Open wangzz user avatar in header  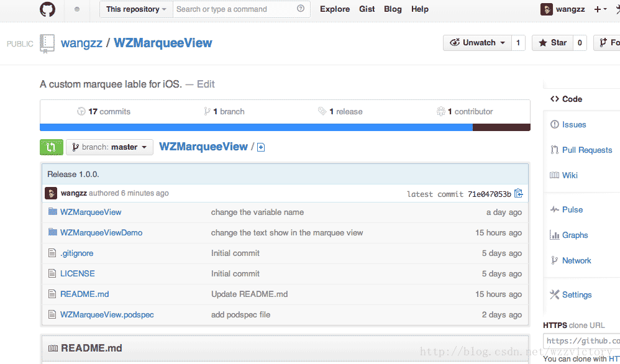tap(547, 9)
